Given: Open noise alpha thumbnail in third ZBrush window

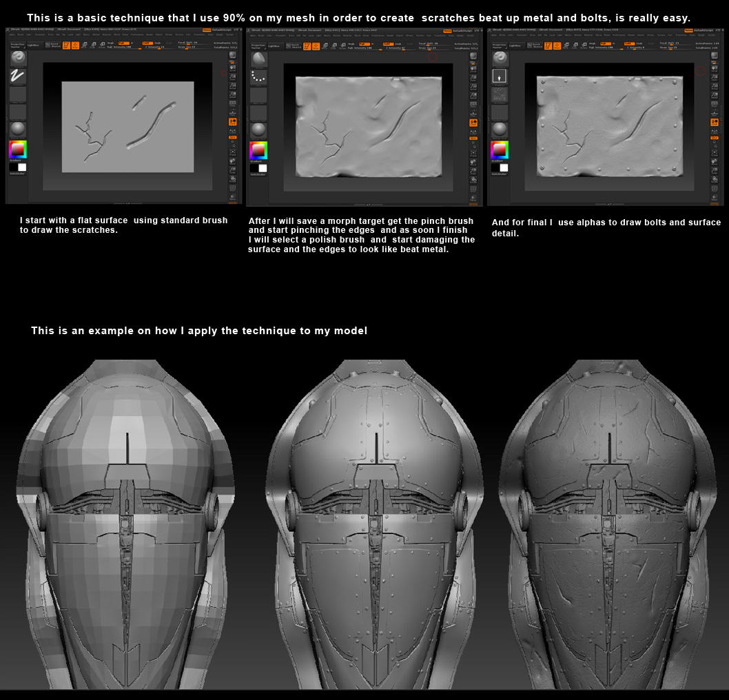Looking at the screenshot, I should coord(500,94).
